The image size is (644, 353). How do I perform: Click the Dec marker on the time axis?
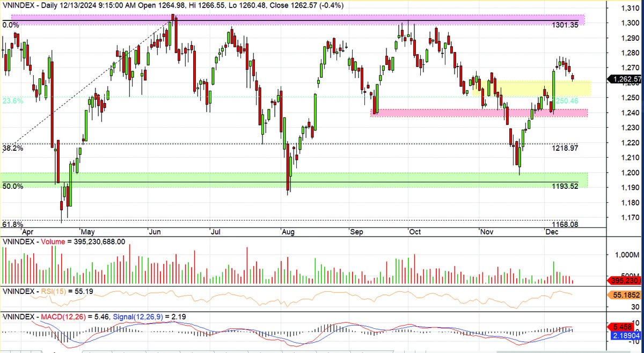(551, 232)
